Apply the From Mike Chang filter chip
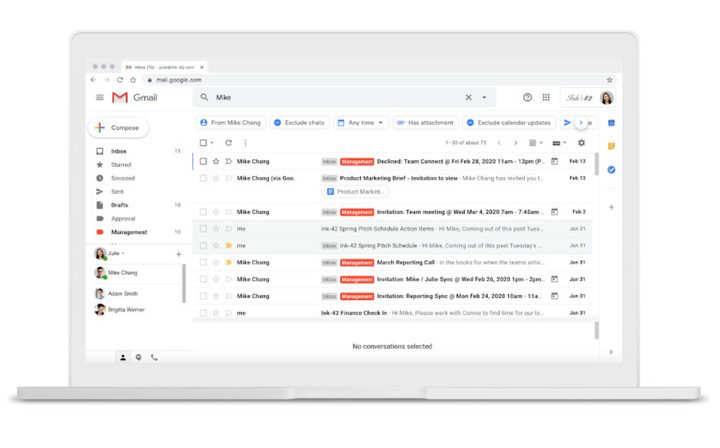The width and height of the screenshot is (720, 448). 231,123
